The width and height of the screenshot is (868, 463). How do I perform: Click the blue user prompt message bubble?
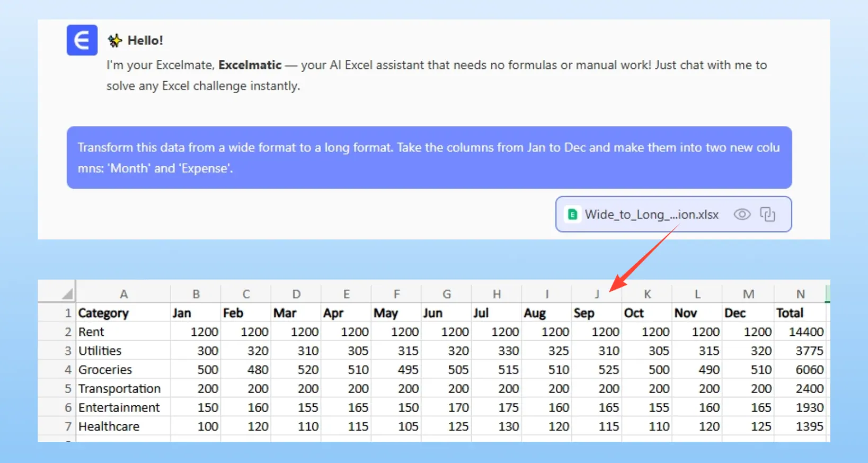click(429, 157)
